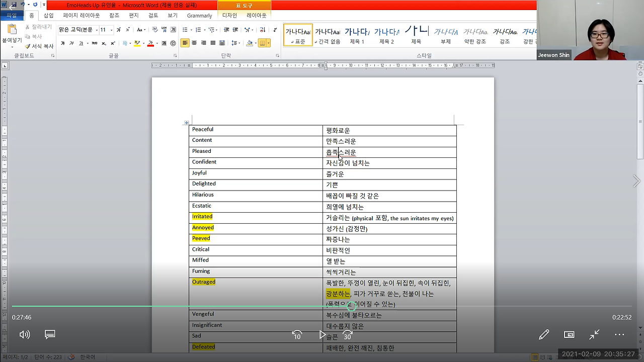644x362 pixels.
Task: Toggle center text alignment
Action: 195,43
